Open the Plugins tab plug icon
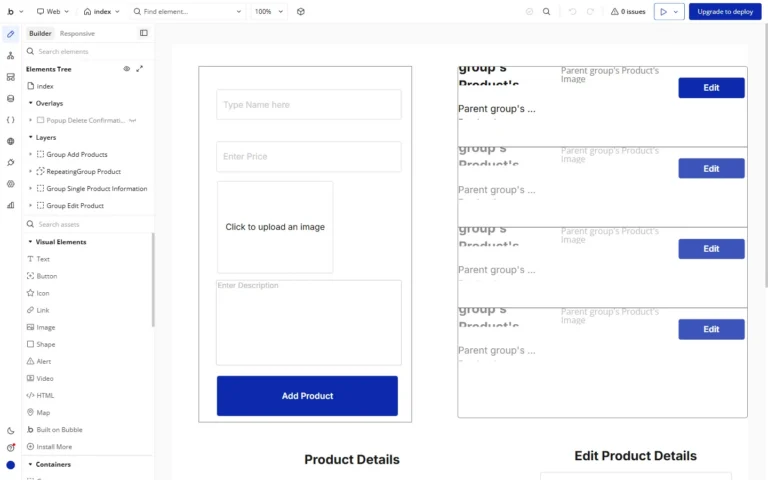 pos(10,163)
